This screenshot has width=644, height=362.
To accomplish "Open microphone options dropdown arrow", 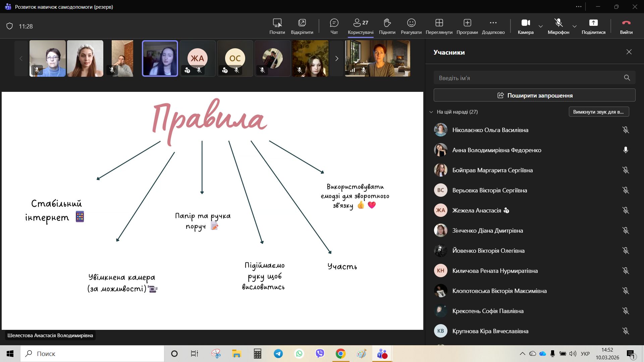I will coord(575,26).
